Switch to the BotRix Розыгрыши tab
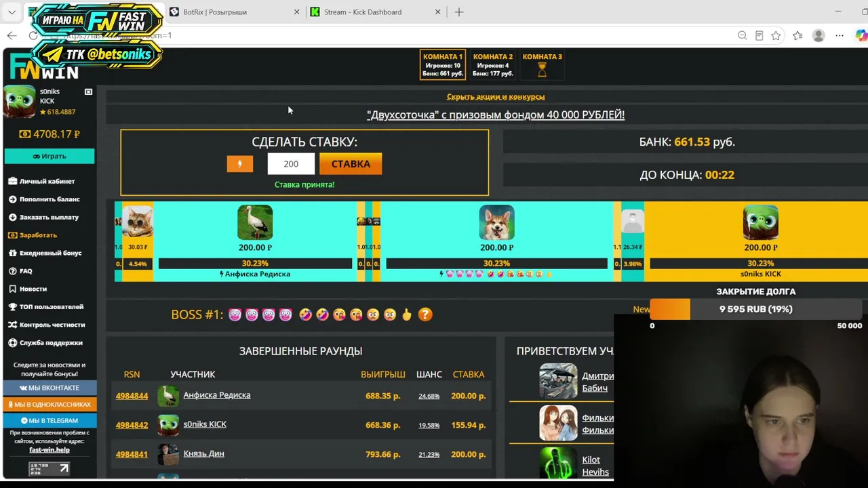Screen dimensions: 868x488 click(x=234, y=12)
